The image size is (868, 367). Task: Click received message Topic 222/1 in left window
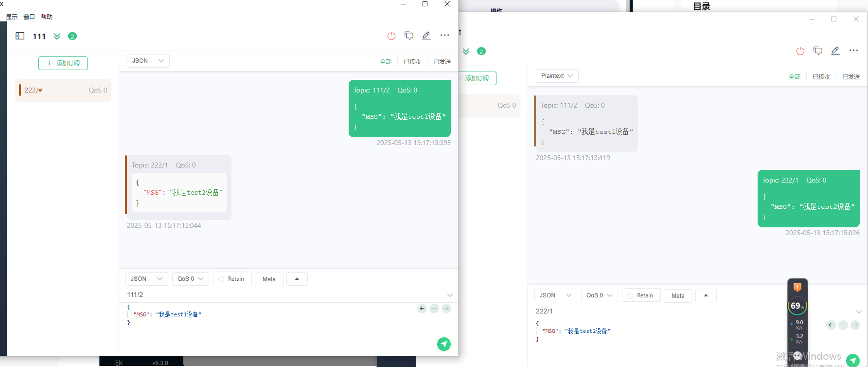(178, 187)
